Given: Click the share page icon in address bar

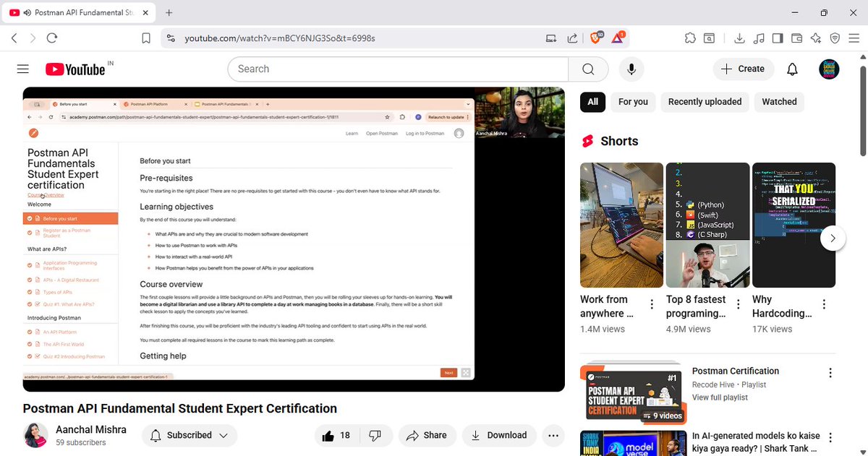Looking at the screenshot, I should [572, 38].
